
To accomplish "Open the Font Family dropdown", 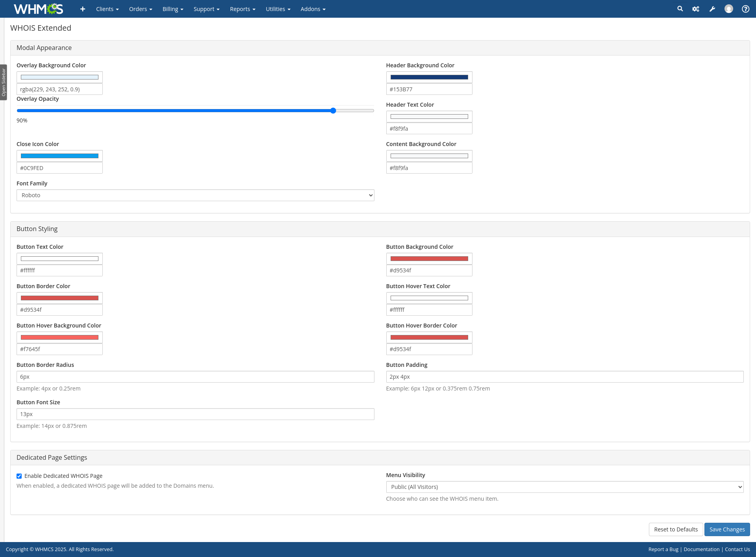I will point(195,195).
